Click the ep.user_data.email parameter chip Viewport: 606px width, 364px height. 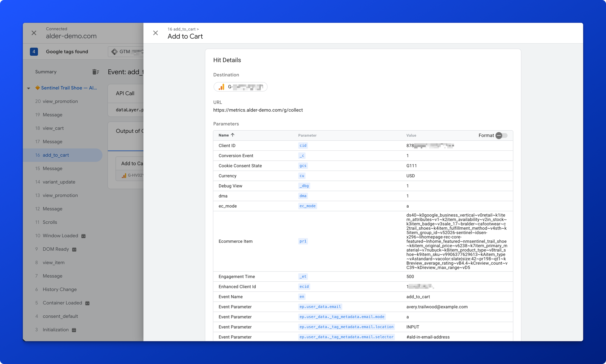point(320,306)
